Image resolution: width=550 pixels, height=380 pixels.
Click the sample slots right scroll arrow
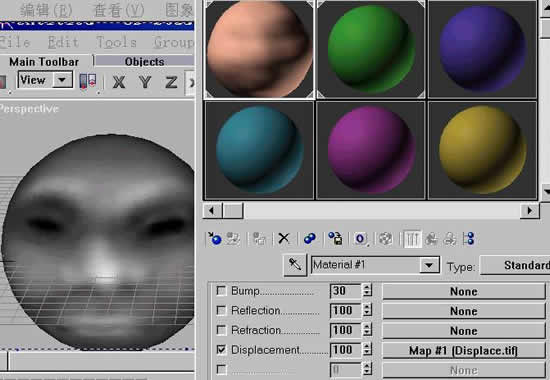[530, 211]
